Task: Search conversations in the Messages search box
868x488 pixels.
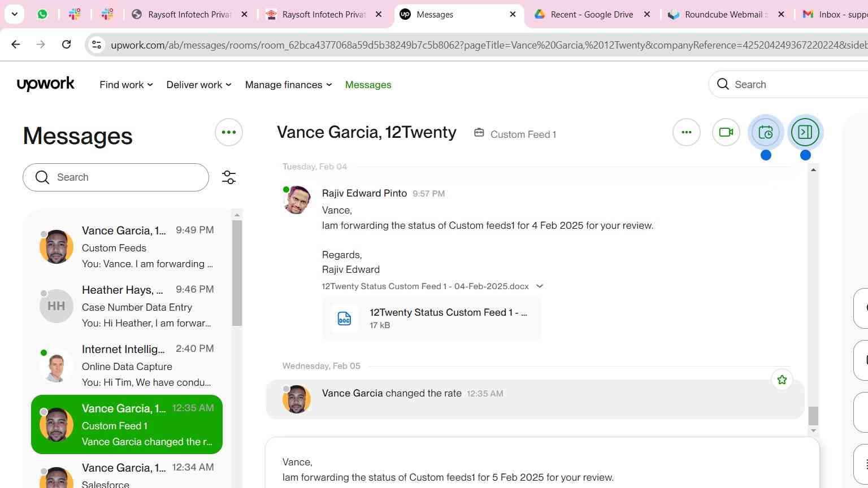Action: 116,177
